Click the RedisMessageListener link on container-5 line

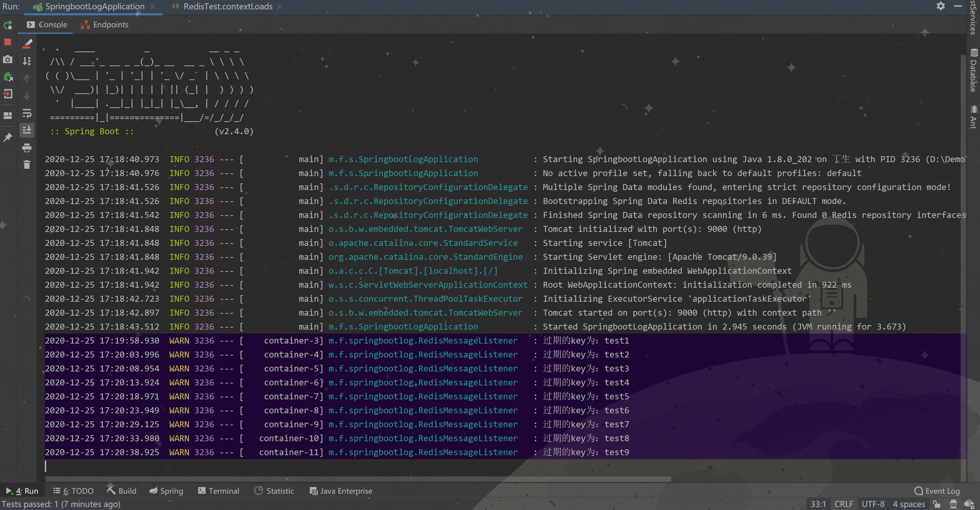[x=423, y=368]
